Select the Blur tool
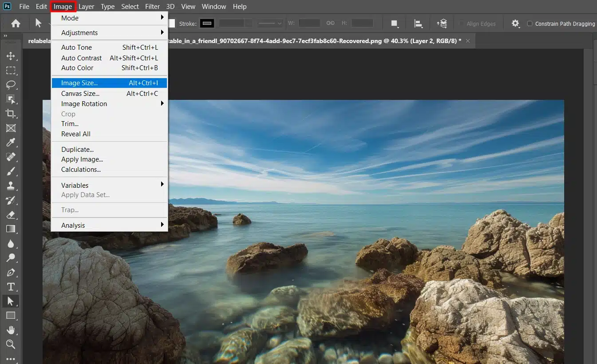 [11, 243]
